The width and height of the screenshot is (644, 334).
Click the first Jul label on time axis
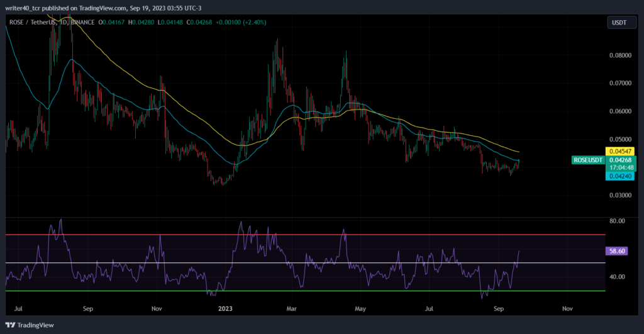click(18, 309)
